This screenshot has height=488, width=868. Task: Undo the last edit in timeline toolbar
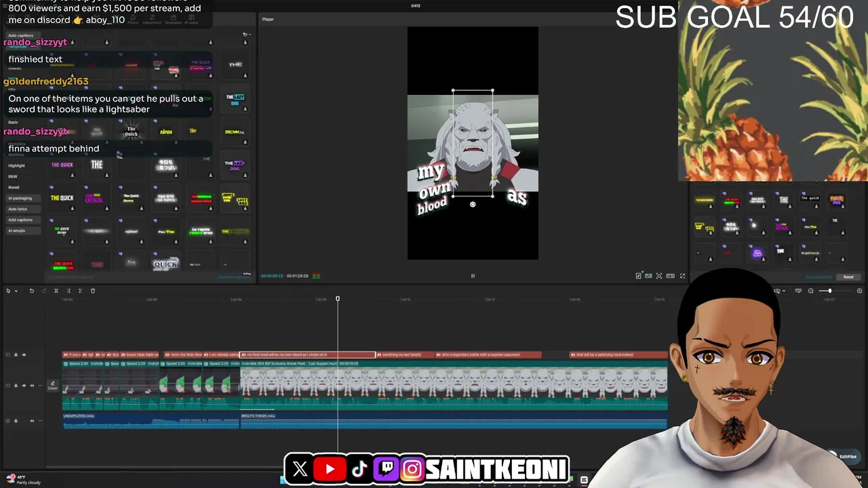tap(31, 291)
